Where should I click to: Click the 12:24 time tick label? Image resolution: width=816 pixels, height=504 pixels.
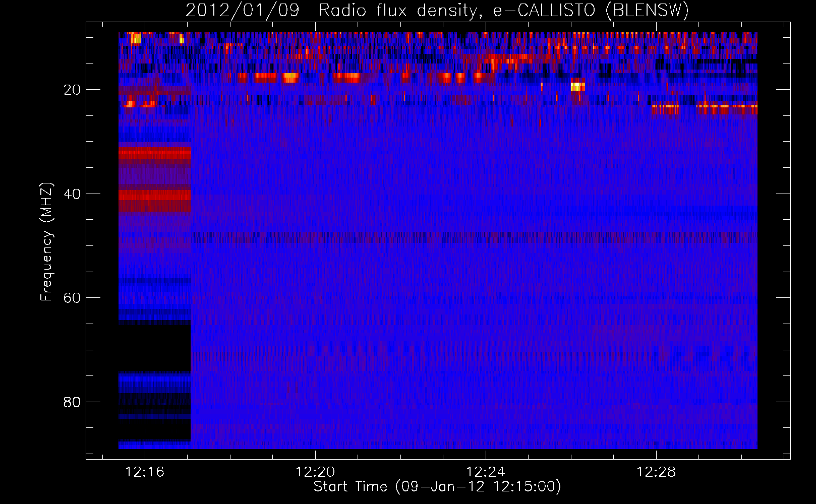pos(486,472)
